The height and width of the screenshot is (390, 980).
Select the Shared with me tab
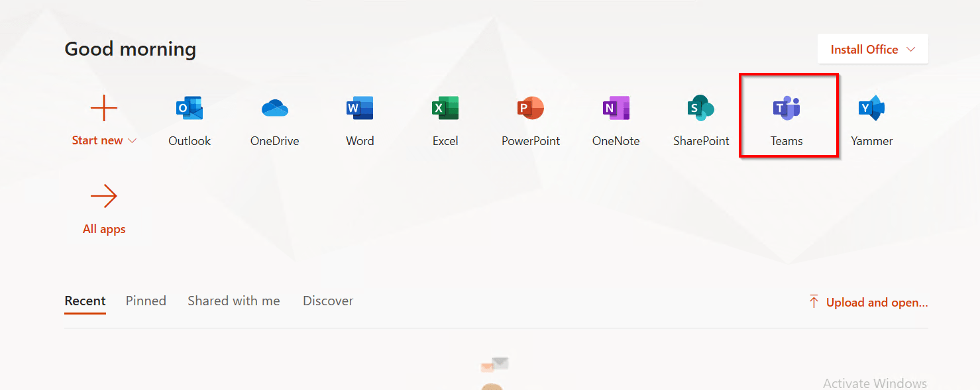coord(233,301)
